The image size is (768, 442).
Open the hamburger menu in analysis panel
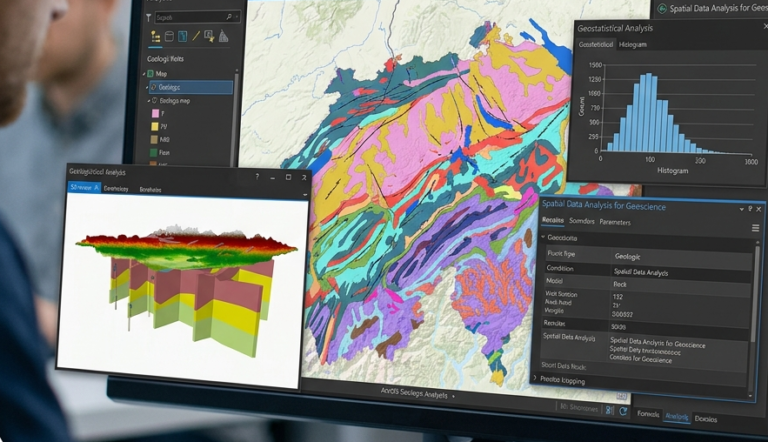[x=755, y=228]
